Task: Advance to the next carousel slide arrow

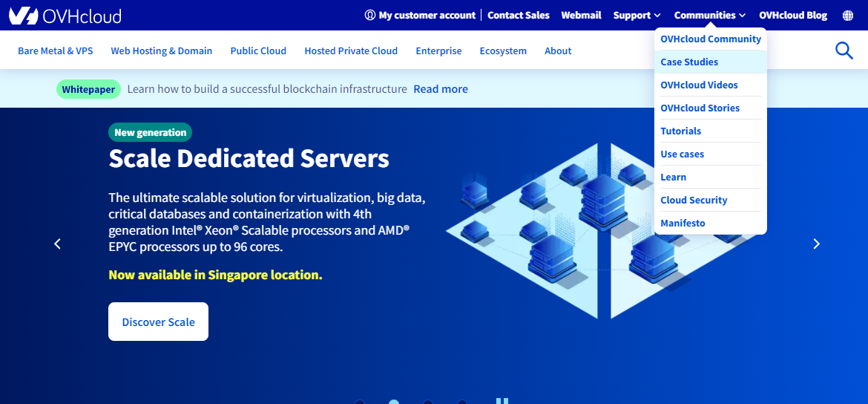Action: click(x=816, y=244)
